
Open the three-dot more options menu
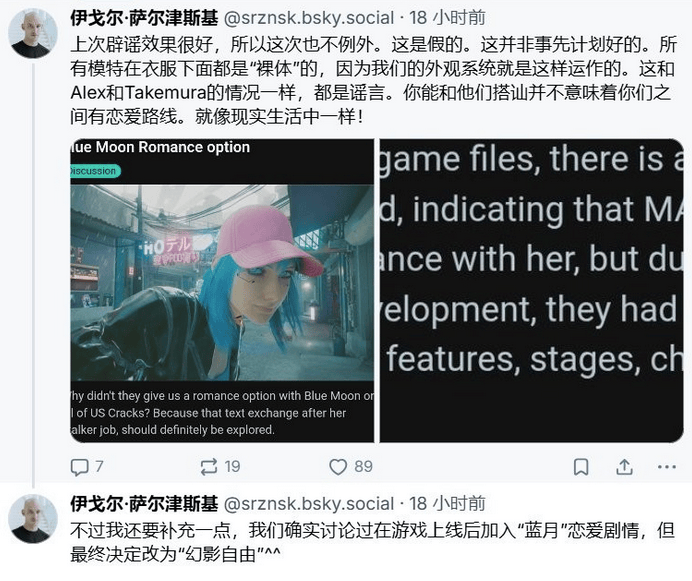pyautogui.click(x=666, y=467)
